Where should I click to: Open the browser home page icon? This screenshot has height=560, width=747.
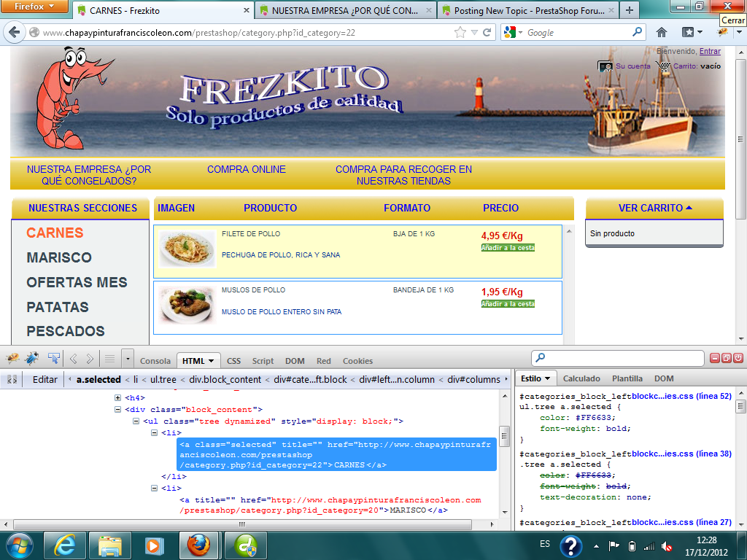click(x=661, y=32)
